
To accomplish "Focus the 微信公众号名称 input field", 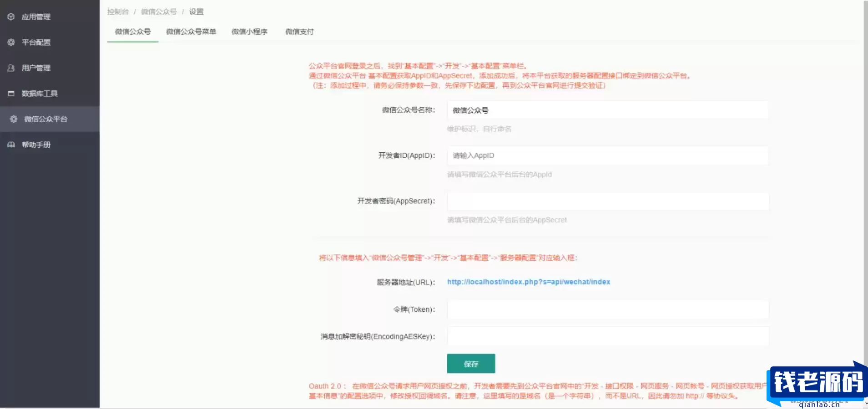I will coord(608,110).
